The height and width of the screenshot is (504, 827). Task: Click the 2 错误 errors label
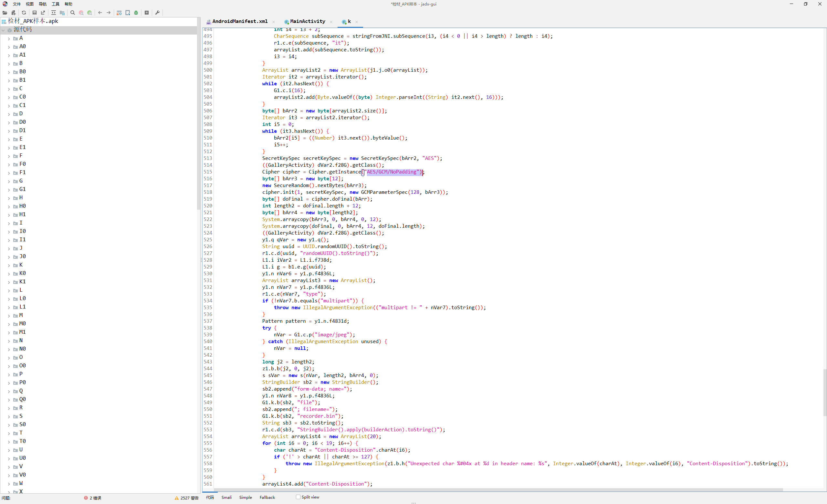95,498
